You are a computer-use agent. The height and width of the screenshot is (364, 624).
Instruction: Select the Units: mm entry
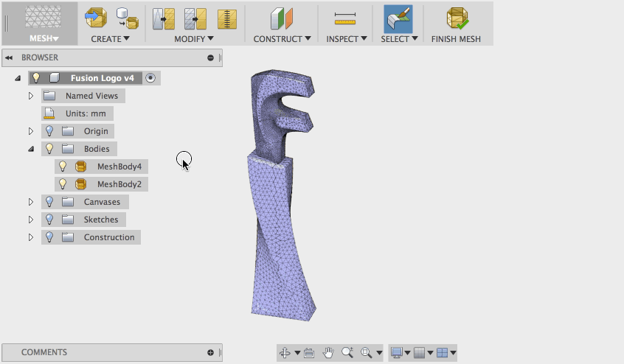86,113
